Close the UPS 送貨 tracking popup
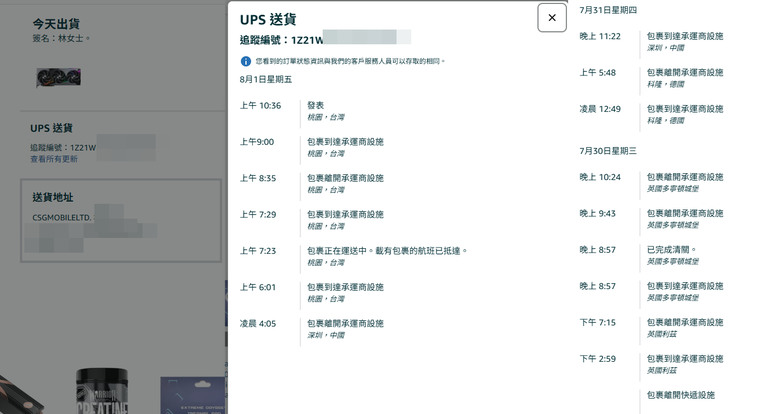This screenshot has height=414, width=780. (552, 18)
